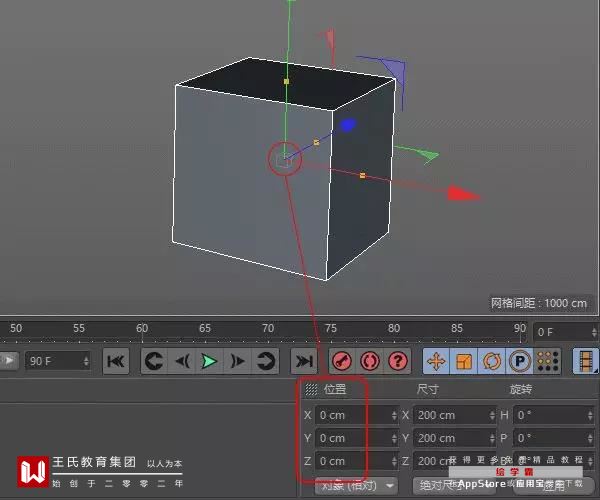The image size is (600, 500).
Task: Click the size Z 200 cm field
Action: (x=455, y=461)
